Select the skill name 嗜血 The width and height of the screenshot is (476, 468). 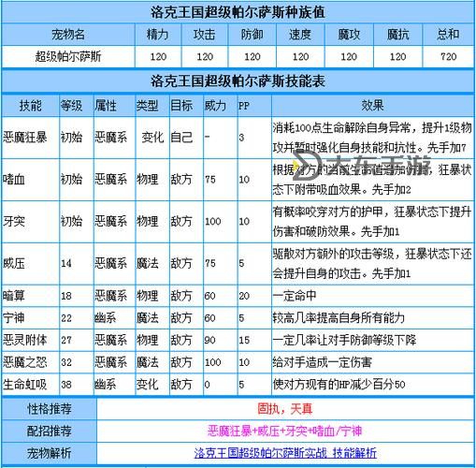pos(14,180)
